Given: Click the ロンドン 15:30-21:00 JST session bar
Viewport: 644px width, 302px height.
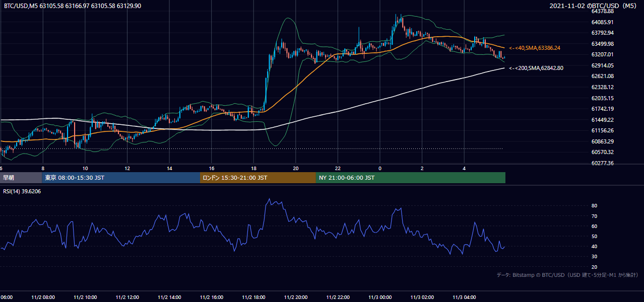Looking at the screenshot, I should tap(258, 178).
